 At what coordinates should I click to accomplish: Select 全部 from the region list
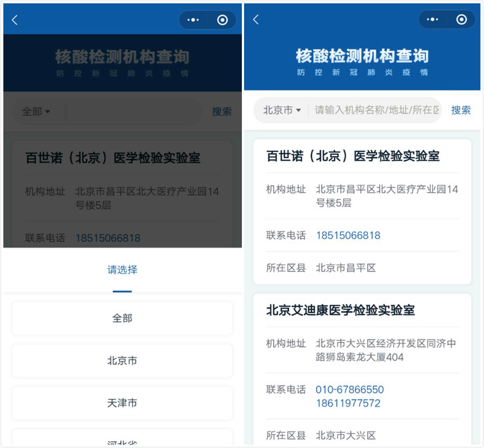pyautogui.click(x=122, y=318)
